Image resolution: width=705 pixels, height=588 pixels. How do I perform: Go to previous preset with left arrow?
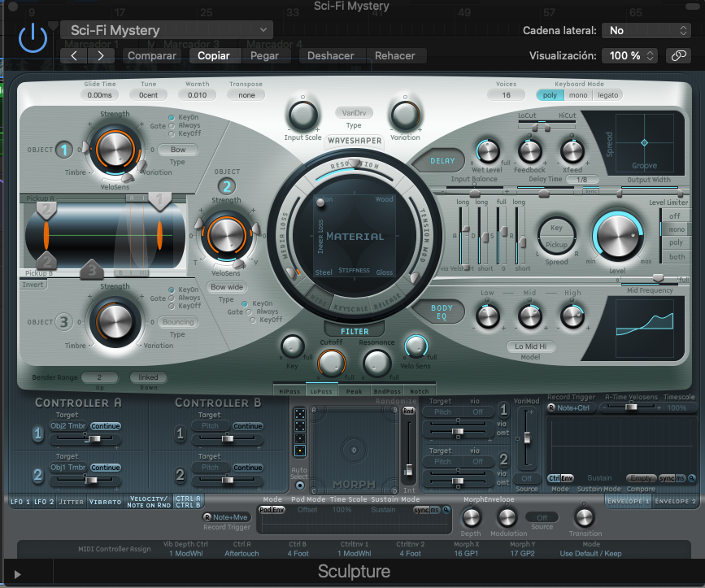tap(74, 56)
